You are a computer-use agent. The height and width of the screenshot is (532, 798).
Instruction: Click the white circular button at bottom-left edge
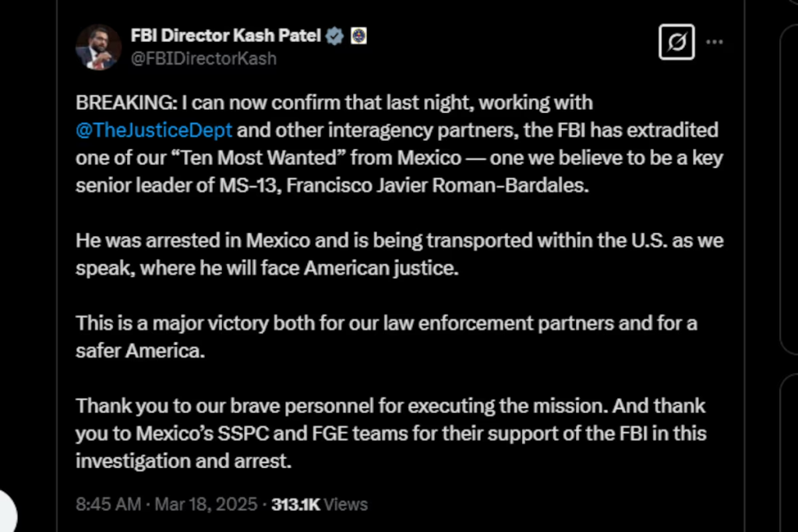[8, 513]
